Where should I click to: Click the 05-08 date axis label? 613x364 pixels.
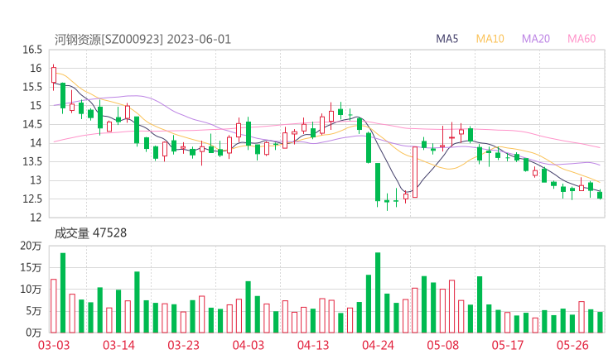point(443,345)
